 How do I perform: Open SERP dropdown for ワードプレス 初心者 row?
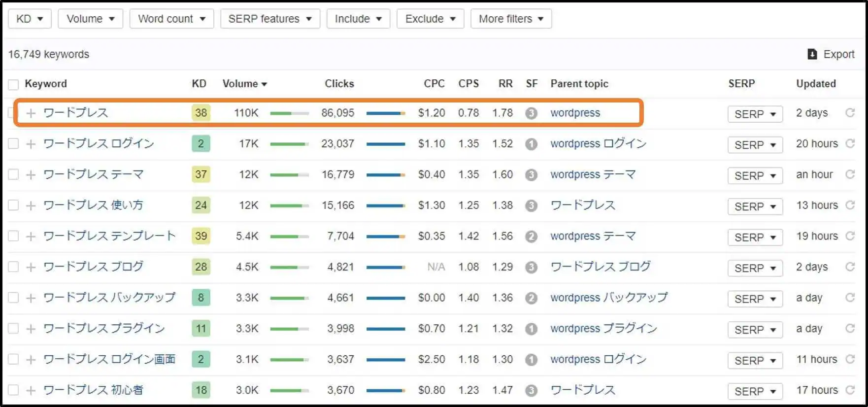[755, 391]
